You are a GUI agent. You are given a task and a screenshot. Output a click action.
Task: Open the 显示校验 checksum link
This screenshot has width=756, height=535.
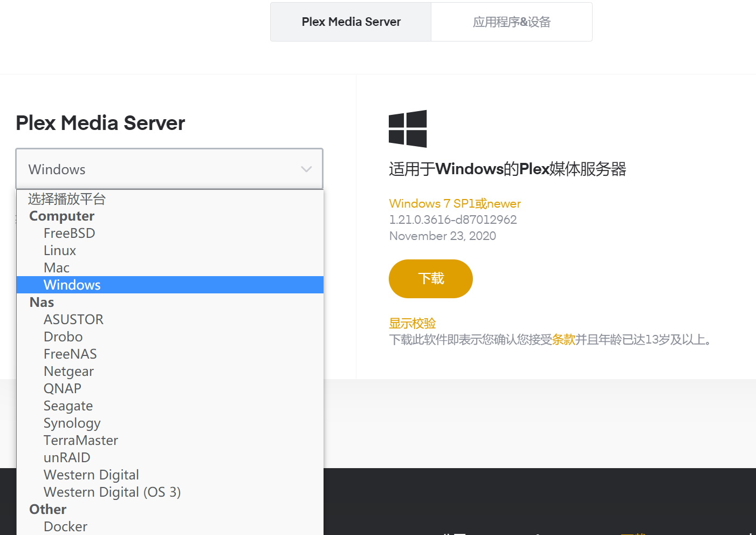[x=413, y=324]
